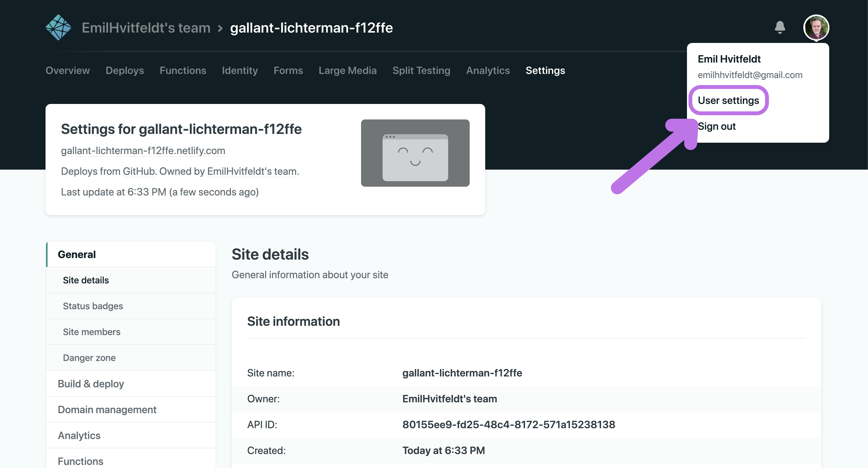Click the Site information heading

294,321
